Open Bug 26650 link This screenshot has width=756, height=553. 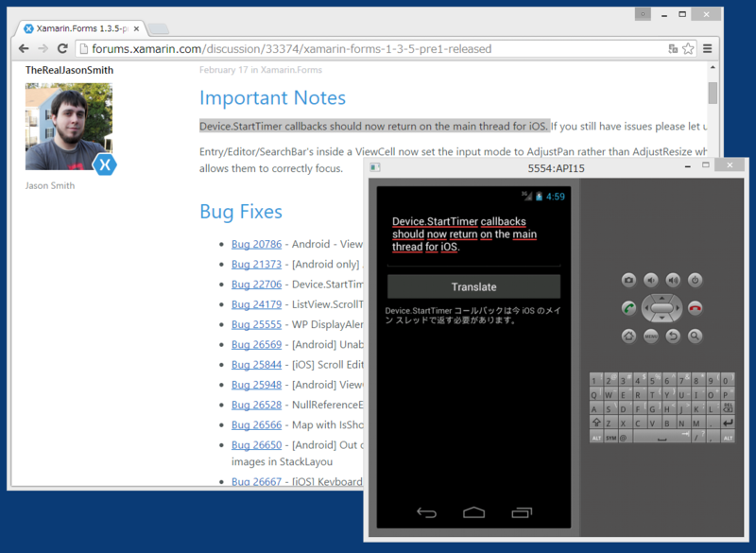coord(256,445)
